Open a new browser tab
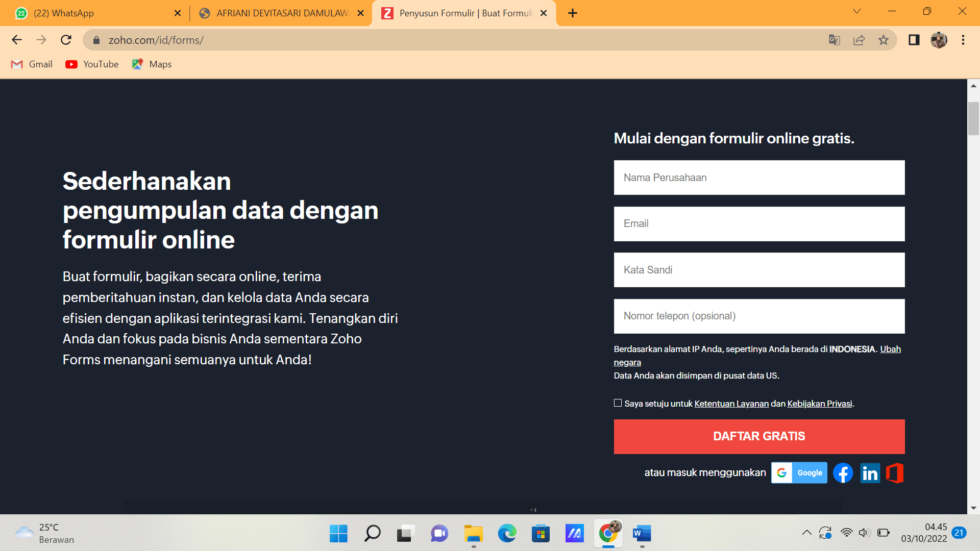The height and width of the screenshot is (551, 980). pos(573,13)
